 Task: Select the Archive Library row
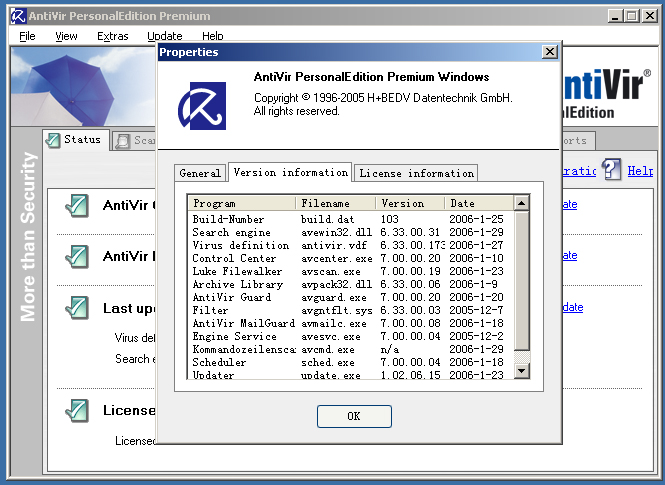coord(351,284)
